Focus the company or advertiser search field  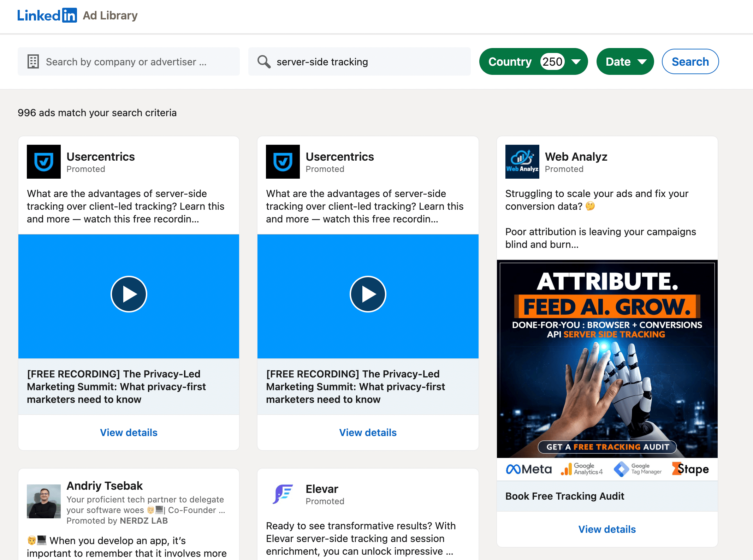coord(129,61)
